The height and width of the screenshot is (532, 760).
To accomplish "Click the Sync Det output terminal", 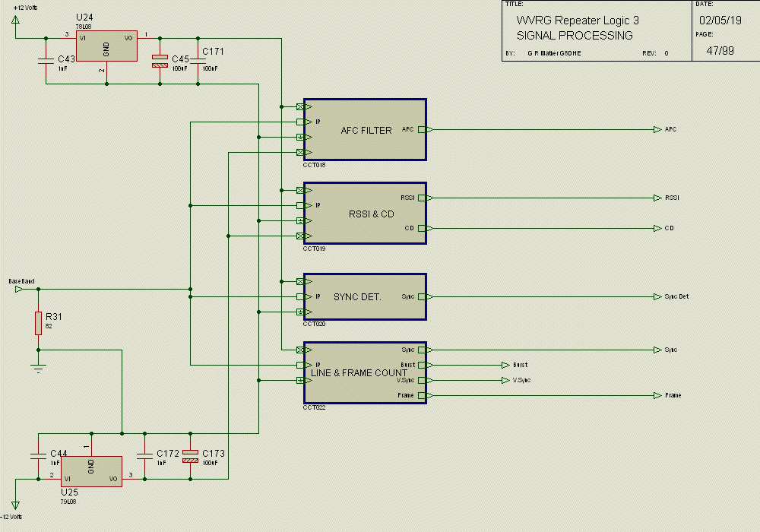I will (657, 296).
